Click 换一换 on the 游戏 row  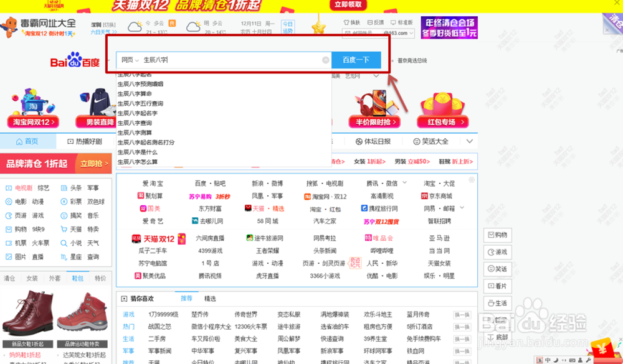(462, 315)
